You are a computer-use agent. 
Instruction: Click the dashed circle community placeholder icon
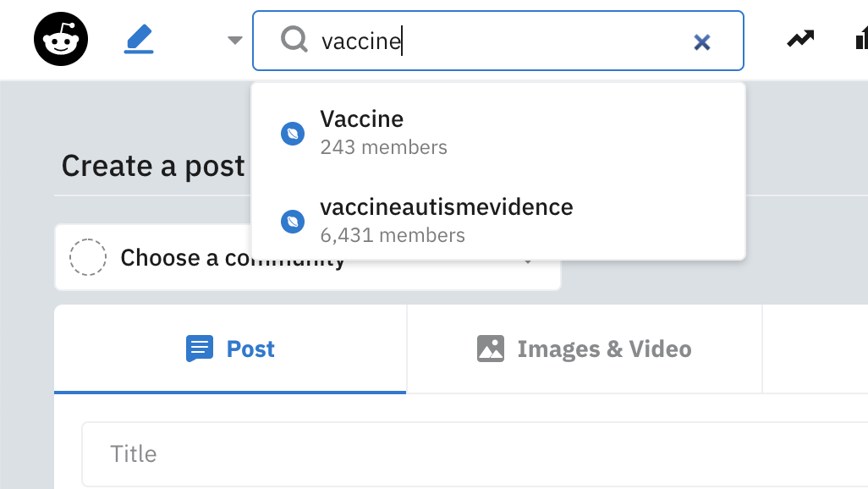click(88, 257)
